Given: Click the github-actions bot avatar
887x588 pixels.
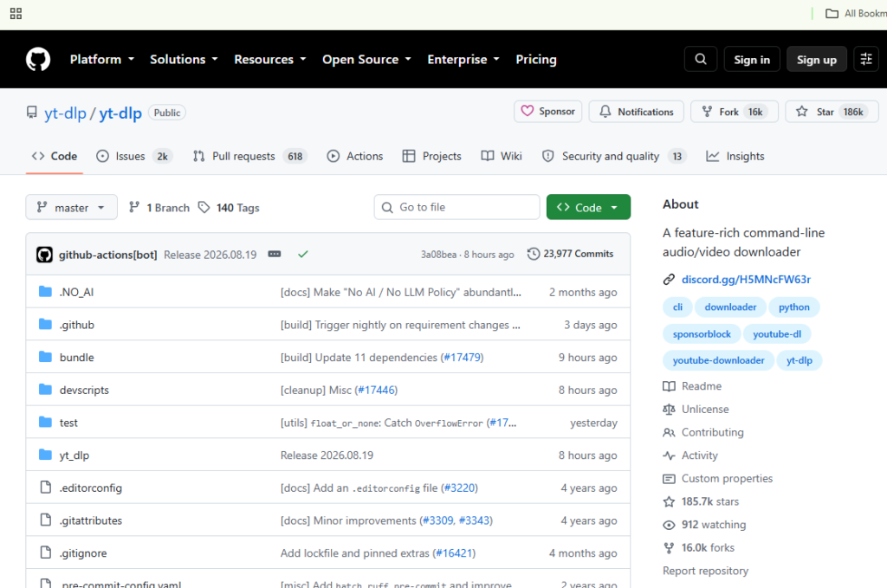Looking at the screenshot, I should 45,255.
